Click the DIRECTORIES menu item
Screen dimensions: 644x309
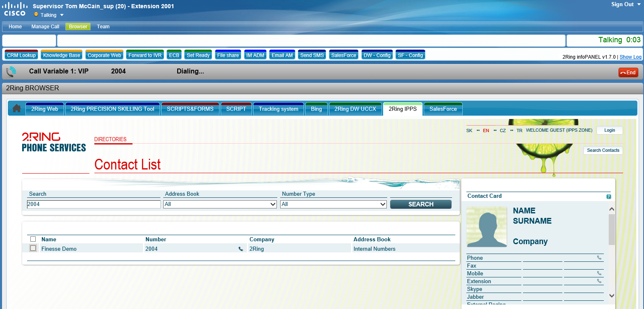pos(110,139)
